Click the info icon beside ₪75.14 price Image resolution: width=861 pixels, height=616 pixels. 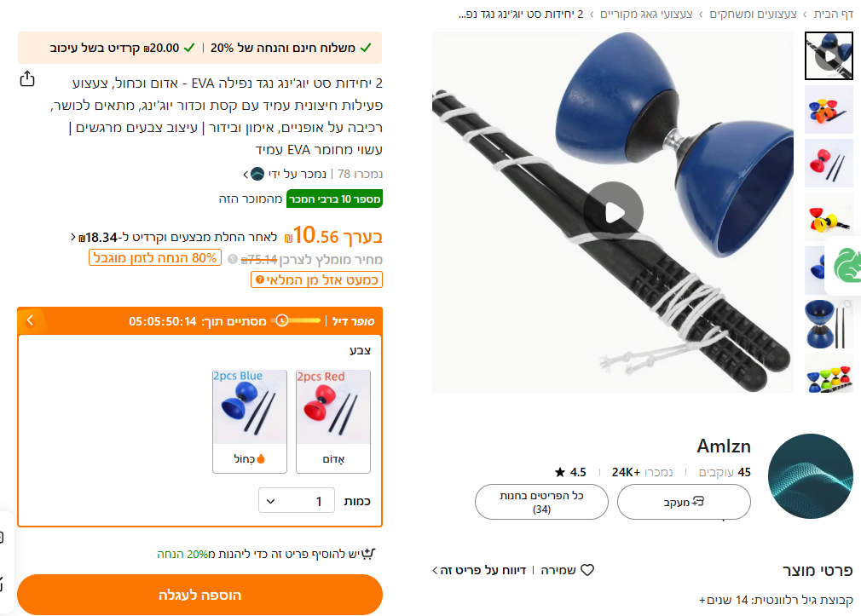pyautogui.click(x=233, y=259)
